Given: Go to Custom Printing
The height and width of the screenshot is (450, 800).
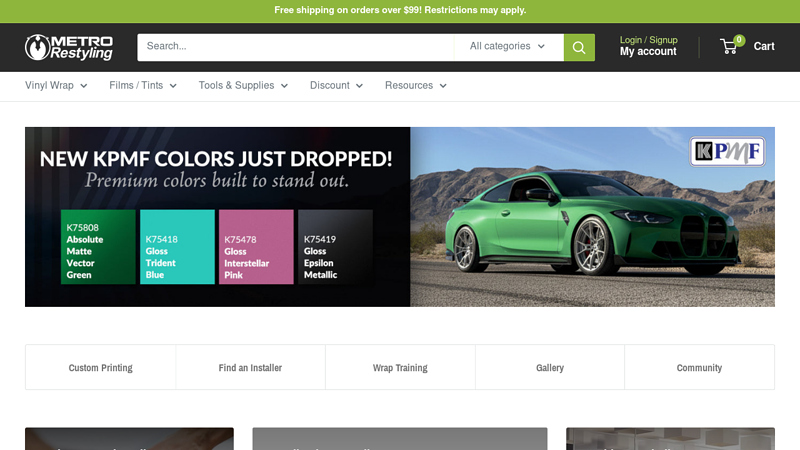Looking at the screenshot, I should (100, 368).
